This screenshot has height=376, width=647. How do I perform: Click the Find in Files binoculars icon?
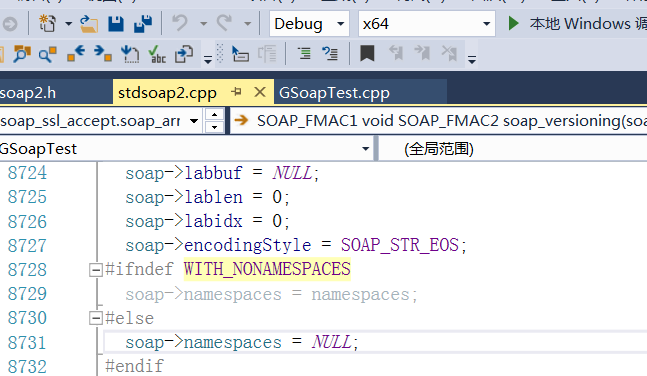click(x=21, y=54)
